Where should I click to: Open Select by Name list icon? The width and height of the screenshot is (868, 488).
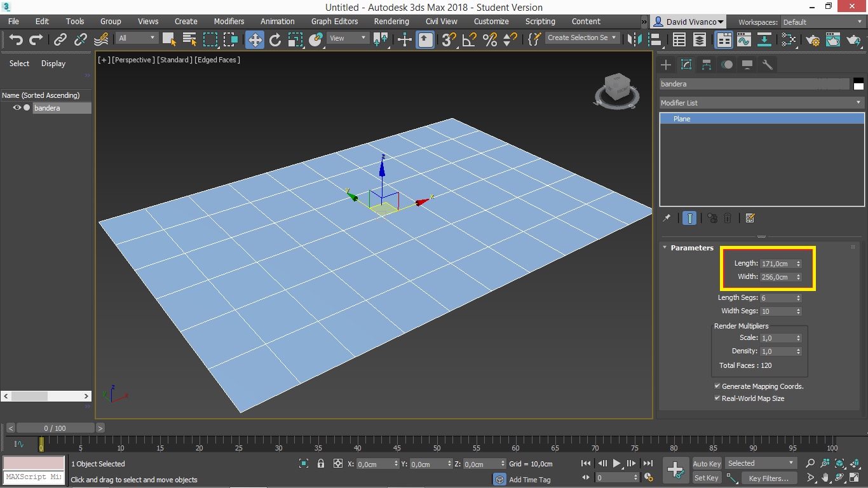coord(189,39)
